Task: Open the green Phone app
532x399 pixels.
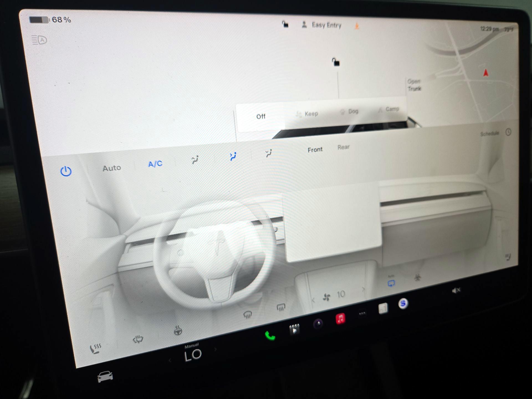Action: [270, 336]
